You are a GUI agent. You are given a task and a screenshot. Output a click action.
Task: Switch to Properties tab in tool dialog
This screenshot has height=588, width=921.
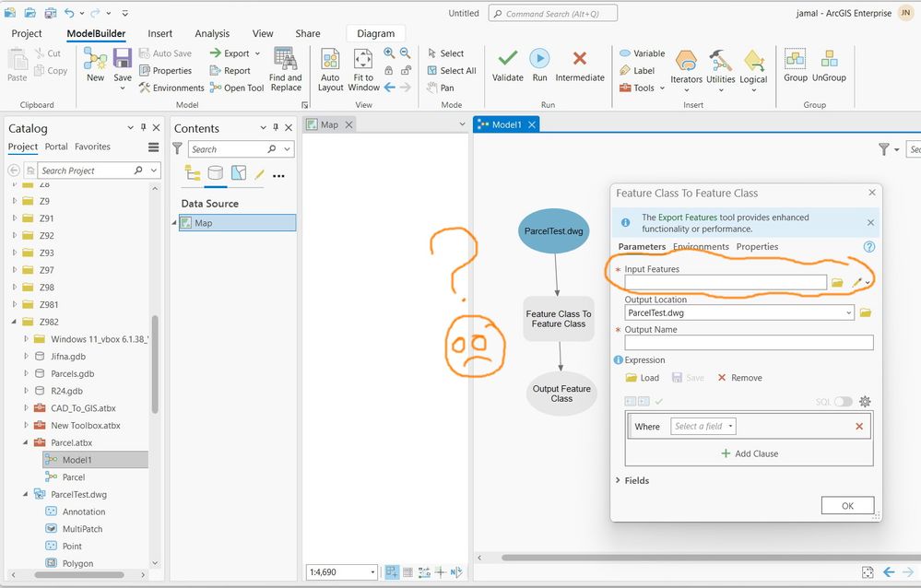[757, 247]
